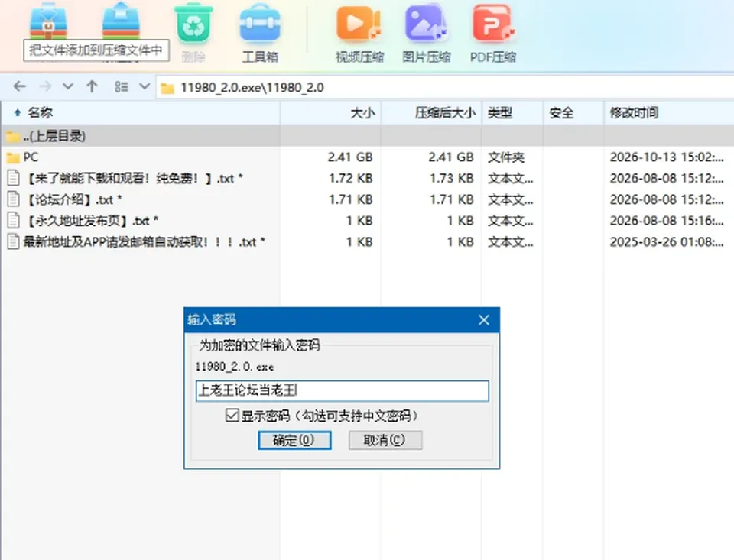
Task: Sort by the 大小 column header
Action: click(x=331, y=113)
